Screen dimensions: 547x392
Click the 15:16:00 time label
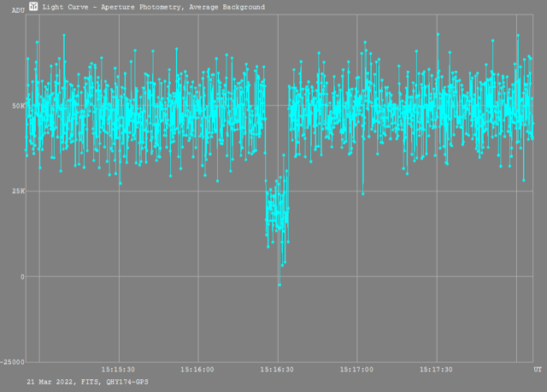197,369
